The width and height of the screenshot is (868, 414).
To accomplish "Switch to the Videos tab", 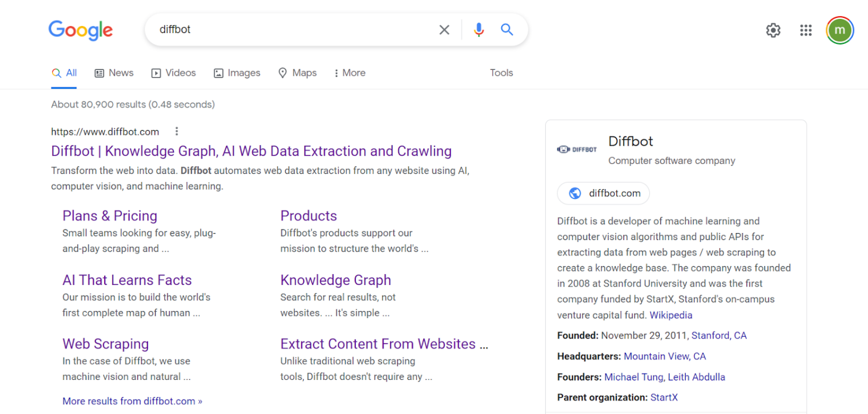I will [174, 73].
